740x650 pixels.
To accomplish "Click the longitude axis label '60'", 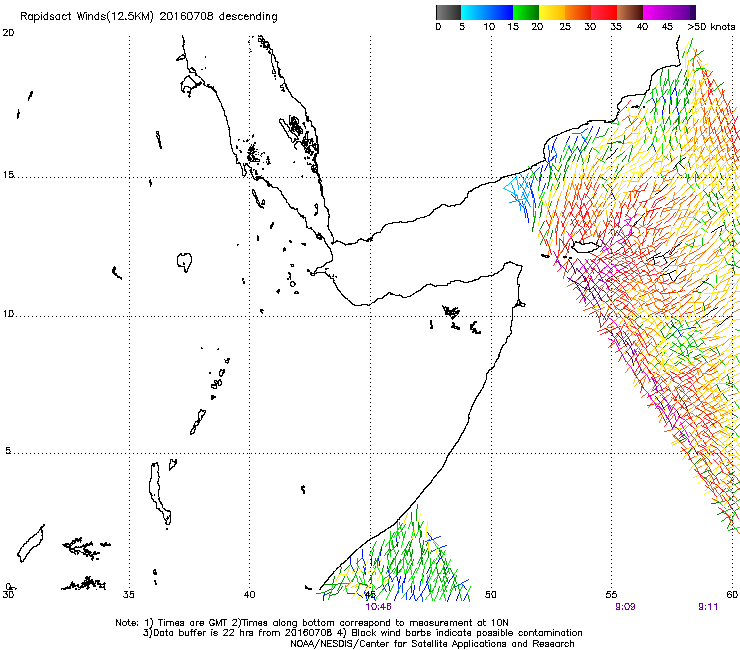I will [x=732, y=594].
